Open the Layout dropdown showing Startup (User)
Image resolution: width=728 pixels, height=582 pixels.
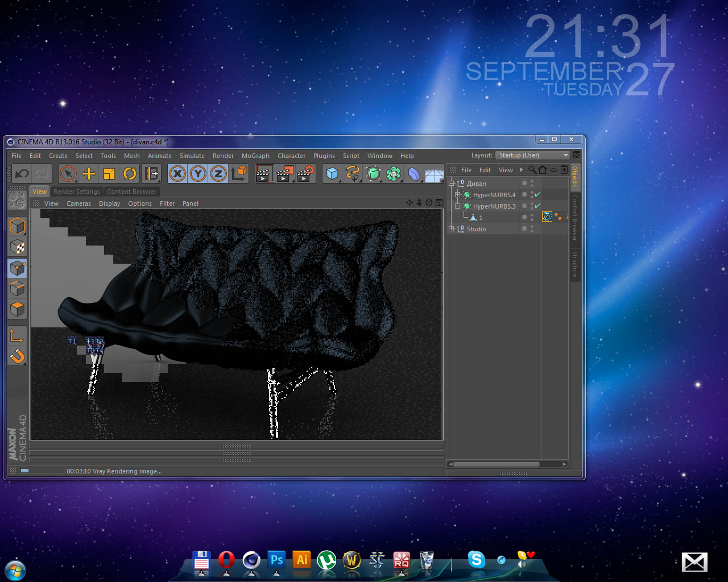532,155
